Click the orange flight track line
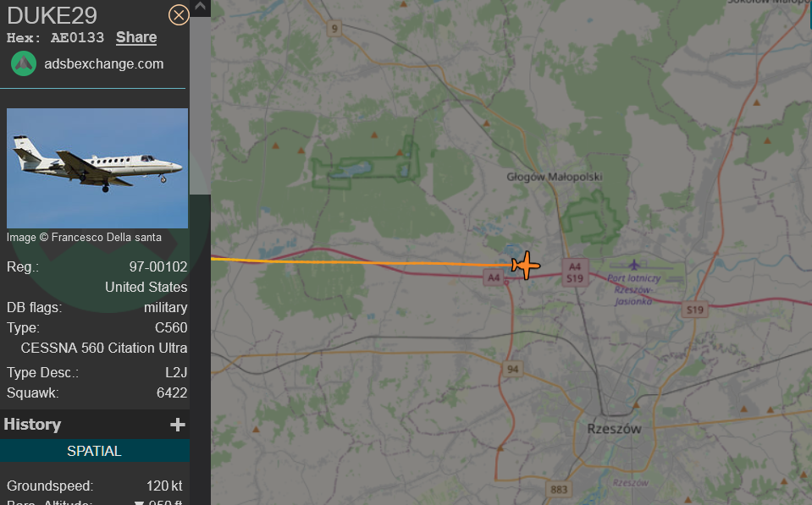Image resolution: width=812 pixels, height=505 pixels. coord(362,262)
